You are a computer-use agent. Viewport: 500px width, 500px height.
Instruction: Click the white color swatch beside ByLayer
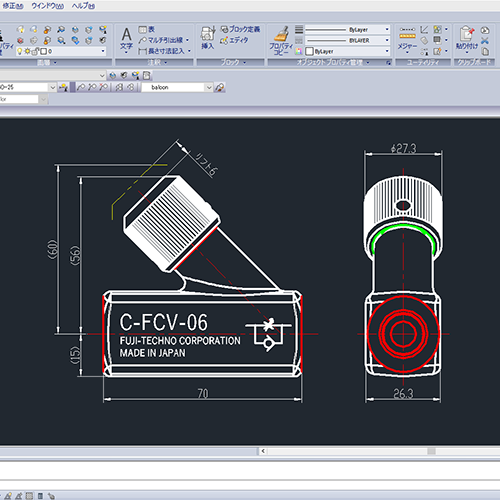(309, 51)
